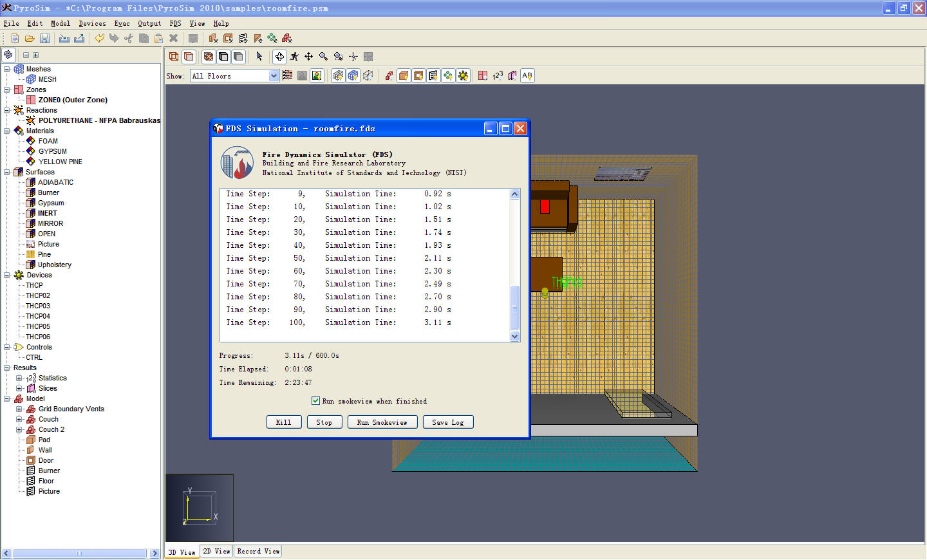Expand the Slices results node

[19, 388]
